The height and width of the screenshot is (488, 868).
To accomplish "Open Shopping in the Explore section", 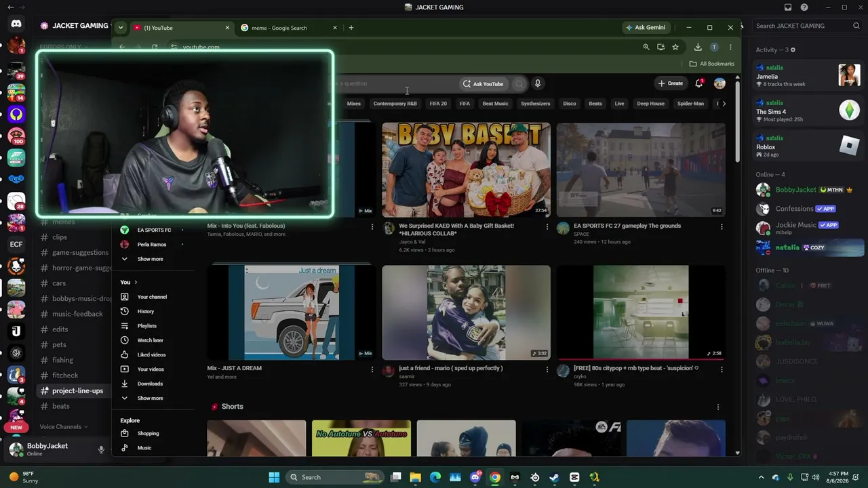I will click(148, 434).
